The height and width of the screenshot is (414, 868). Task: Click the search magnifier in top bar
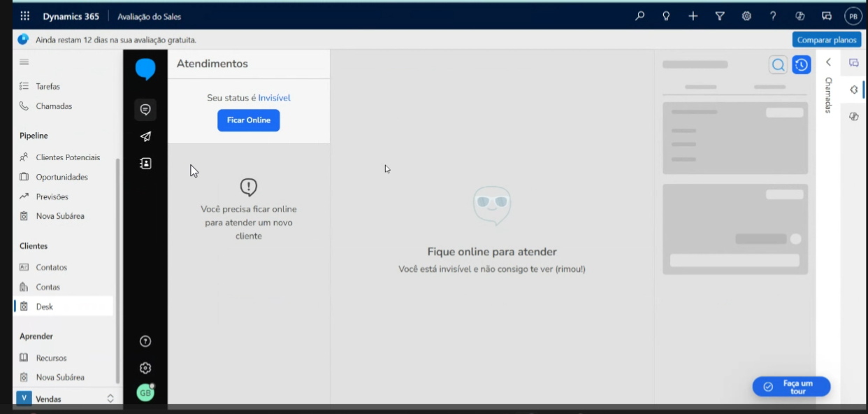click(639, 16)
